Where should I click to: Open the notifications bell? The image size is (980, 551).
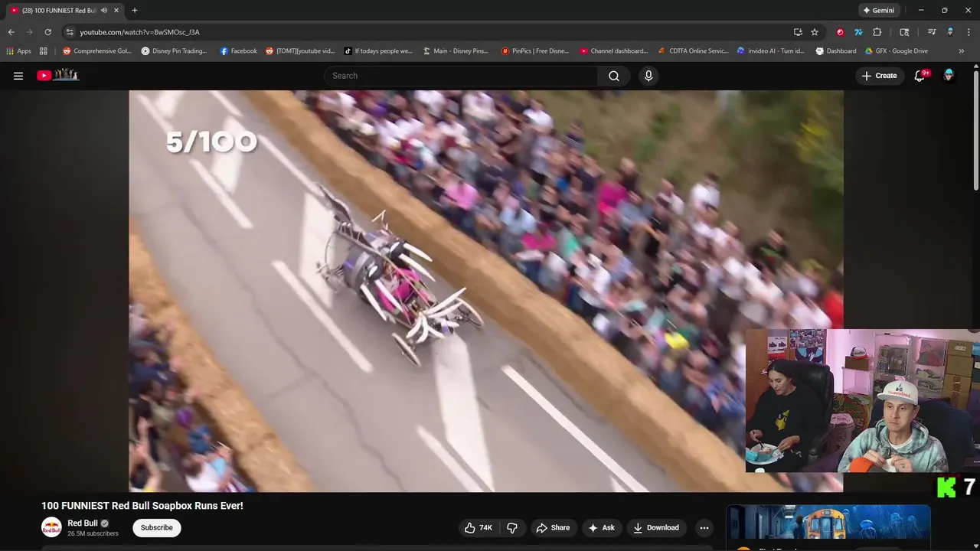(920, 76)
